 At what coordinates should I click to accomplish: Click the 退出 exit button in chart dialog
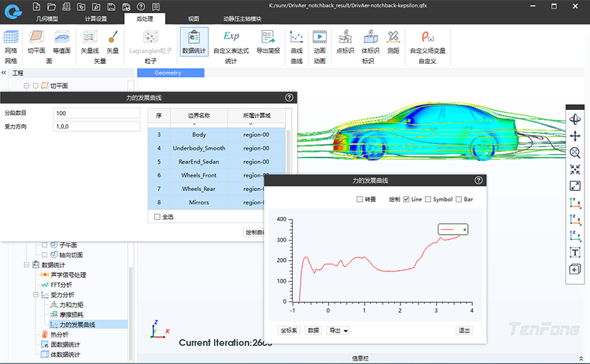point(464,330)
